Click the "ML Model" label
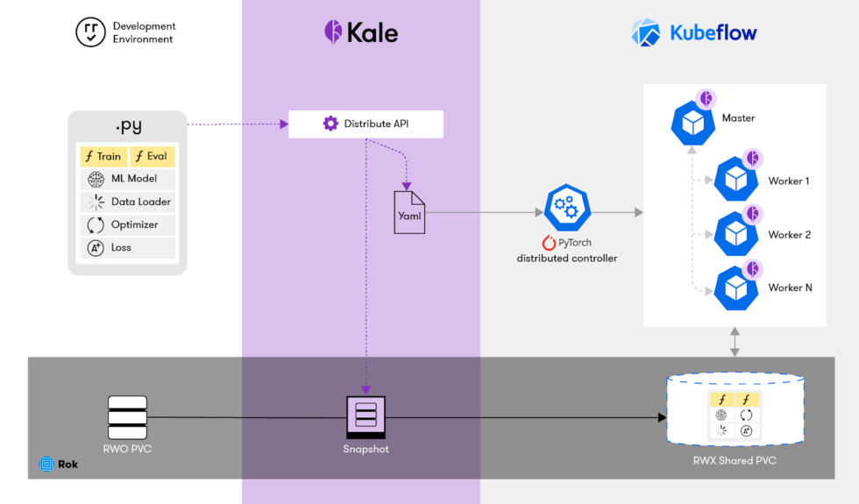The width and height of the screenshot is (859, 504). click(133, 179)
